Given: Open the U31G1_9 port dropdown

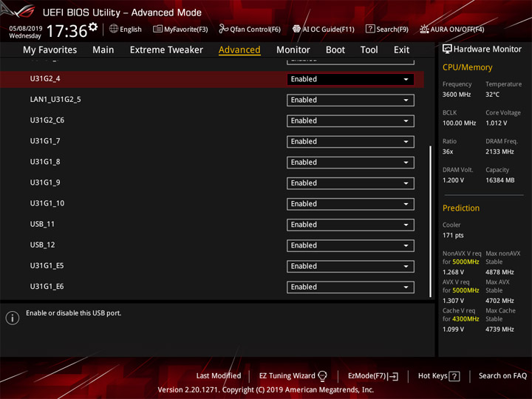Looking at the screenshot, I should coord(350,183).
